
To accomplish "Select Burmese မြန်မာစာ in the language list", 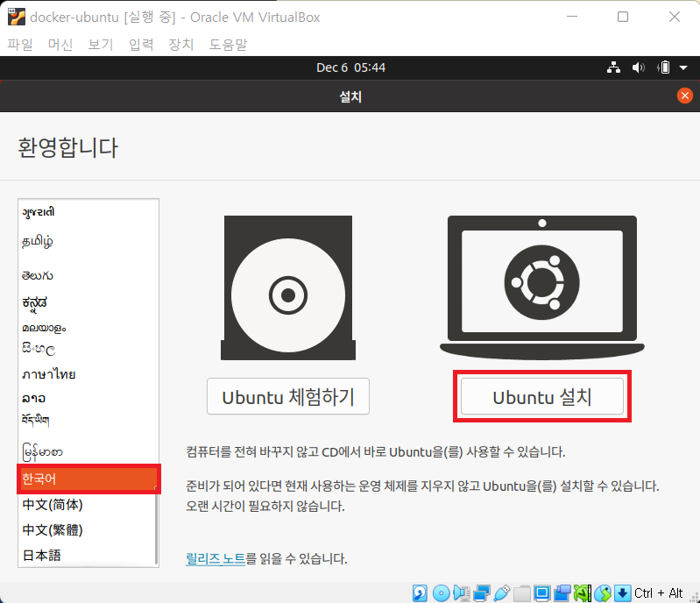I will click(88, 452).
